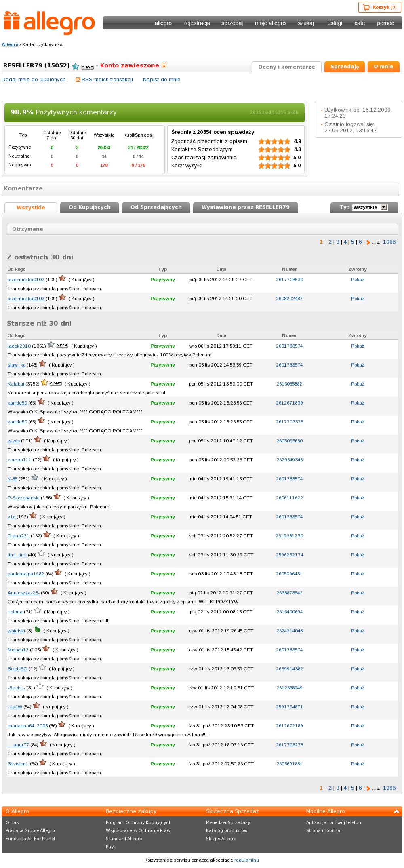
Task: Select the Od Sprzedających comments tab
Action: click(x=156, y=207)
